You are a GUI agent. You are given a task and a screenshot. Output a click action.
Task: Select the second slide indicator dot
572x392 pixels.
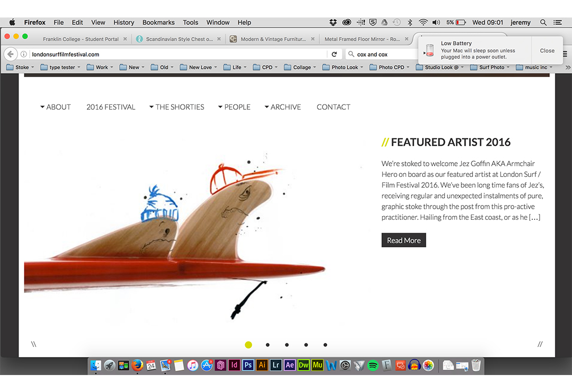[267, 345]
